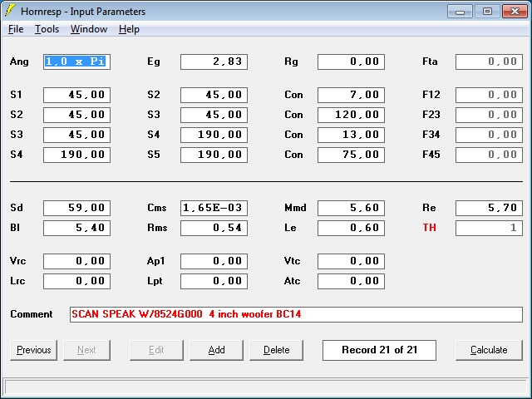
Task: Click the S4 field in the third row
Action: pyautogui.click(x=214, y=135)
